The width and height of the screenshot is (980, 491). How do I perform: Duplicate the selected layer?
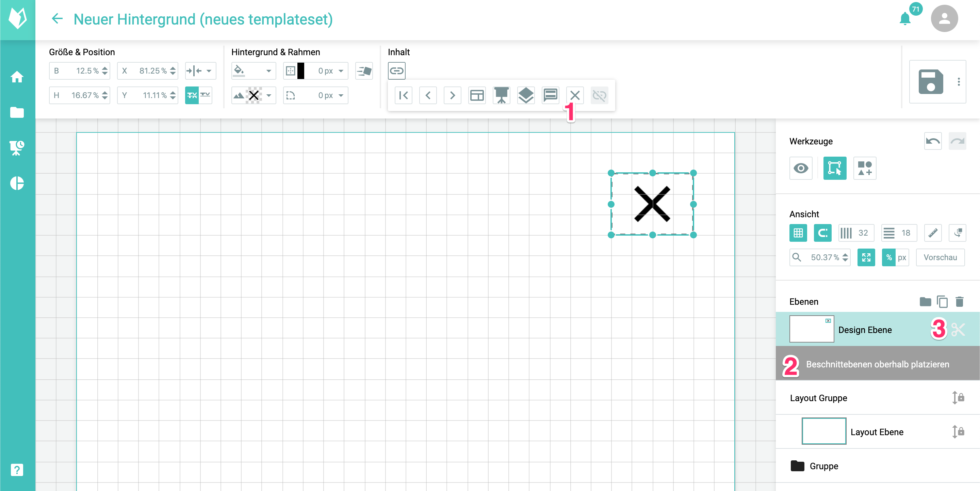click(942, 301)
